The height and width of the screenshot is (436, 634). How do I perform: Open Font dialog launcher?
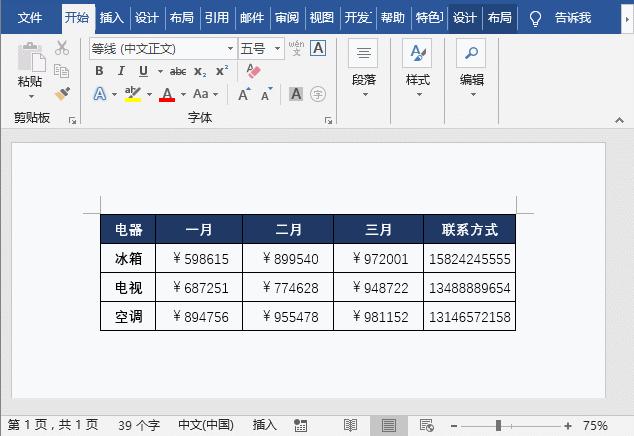328,120
